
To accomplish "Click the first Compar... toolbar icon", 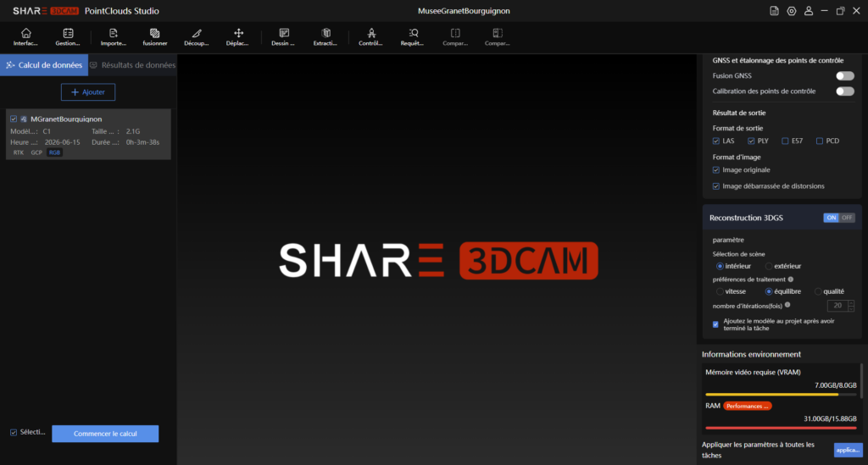I will coord(455,37).
